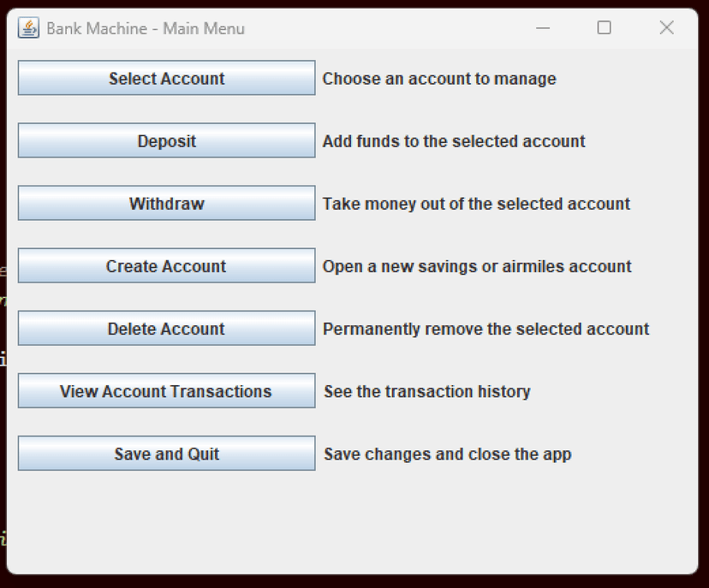
Task: View Account Transactions
Action: point(166,390)
